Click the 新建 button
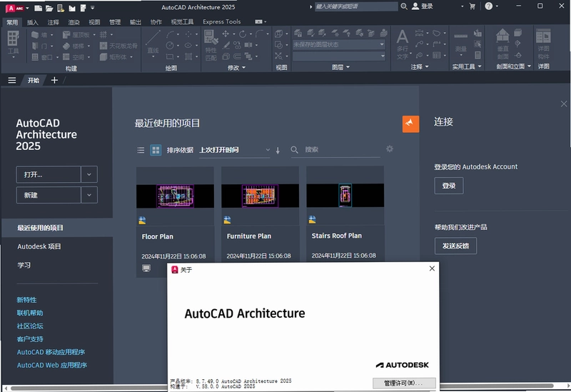The image size is (571, 392). tap(49, 195)
